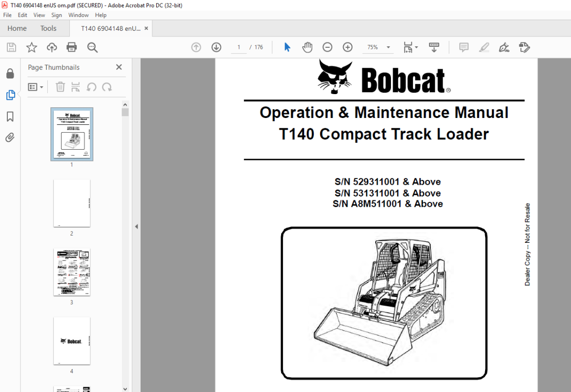Click the read mode keyboard icon
Viewport: 571px width, 392px height.
tap(434, 47)
